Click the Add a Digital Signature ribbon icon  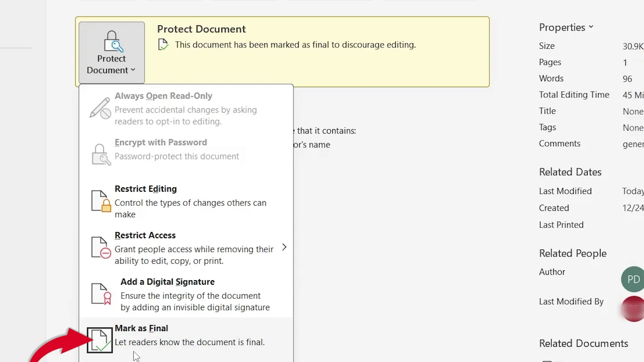[x=101, y=294]
